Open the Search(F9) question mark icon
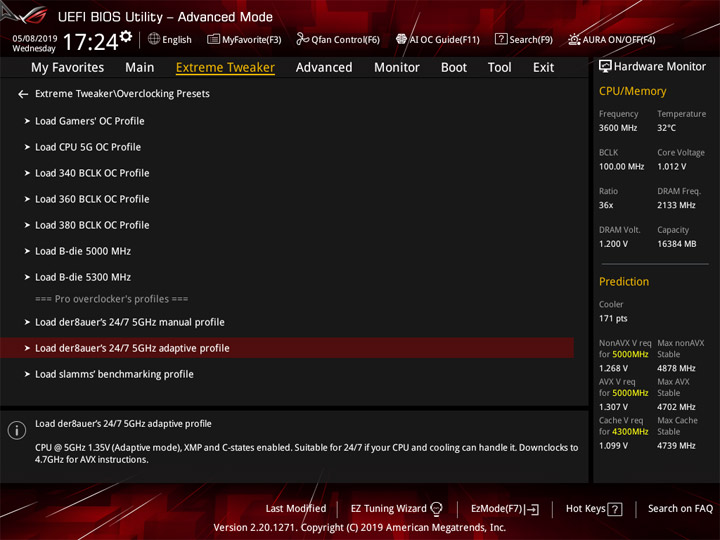 pos(501,39)
